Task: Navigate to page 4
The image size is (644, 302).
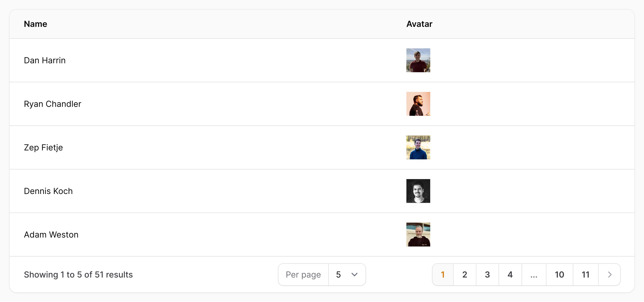Action: point(510,275)
